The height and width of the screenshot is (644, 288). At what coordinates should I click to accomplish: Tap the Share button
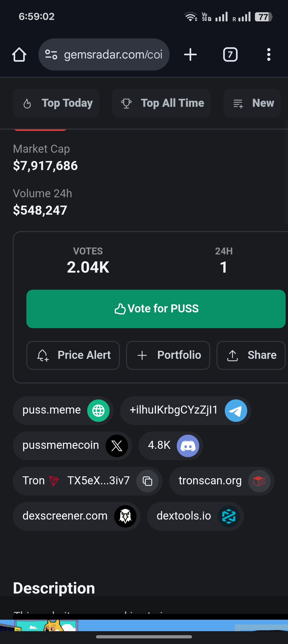251,355
